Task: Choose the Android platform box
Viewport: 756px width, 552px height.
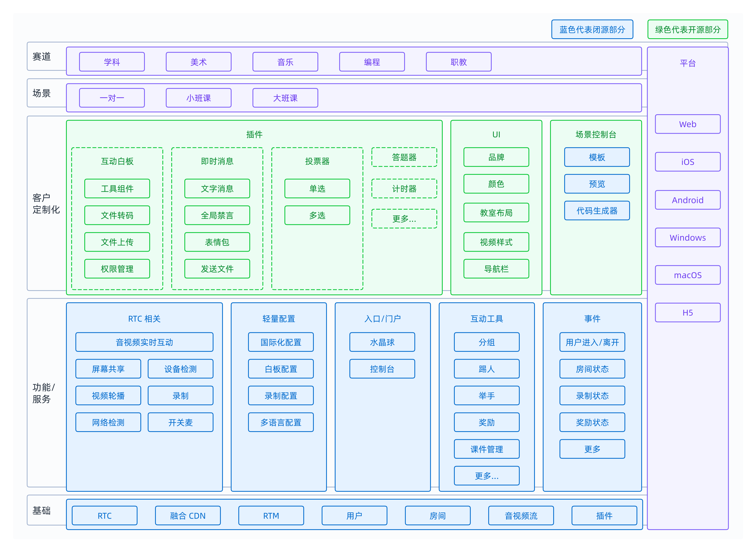Action: 688,200
